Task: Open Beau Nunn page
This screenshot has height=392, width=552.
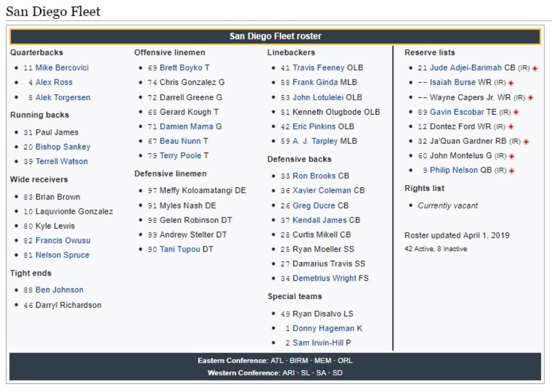Action: [x=180, y=141]
